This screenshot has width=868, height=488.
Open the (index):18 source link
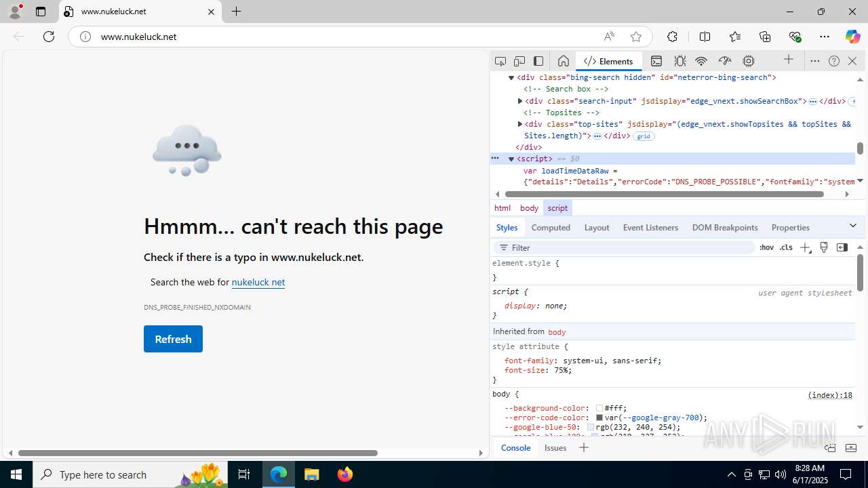point(830,395)
